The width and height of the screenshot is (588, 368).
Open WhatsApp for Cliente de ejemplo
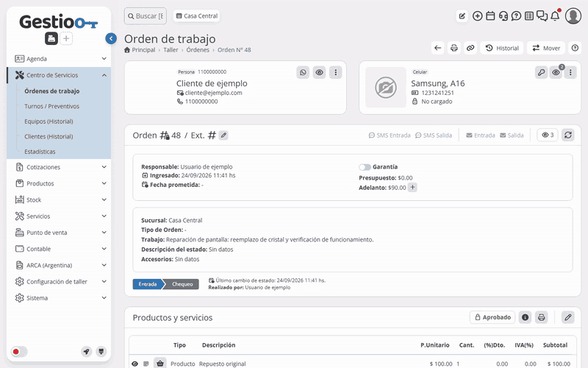(303, 72)
